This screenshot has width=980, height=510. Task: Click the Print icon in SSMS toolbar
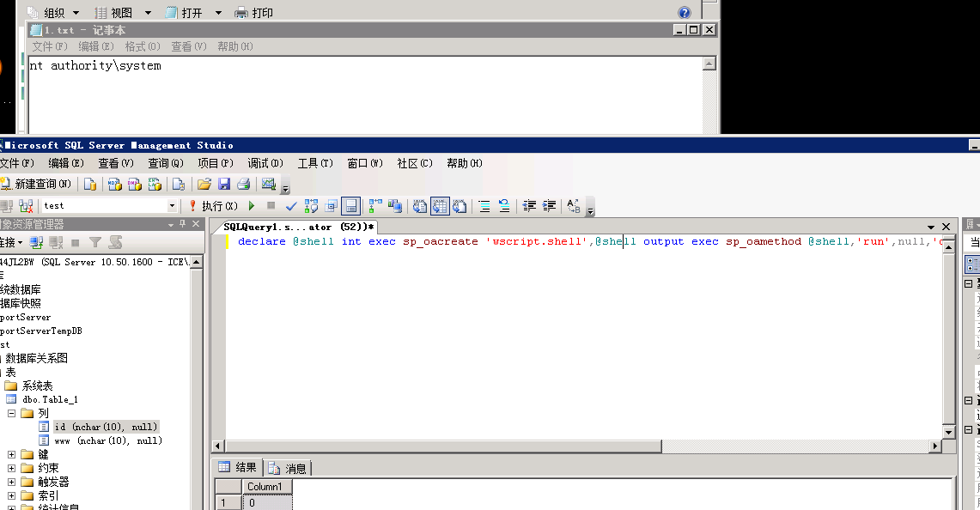coord(244,184)
